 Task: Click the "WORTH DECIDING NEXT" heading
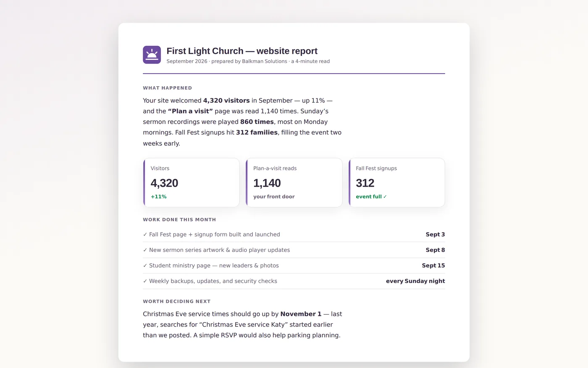[x=176, y=301]
